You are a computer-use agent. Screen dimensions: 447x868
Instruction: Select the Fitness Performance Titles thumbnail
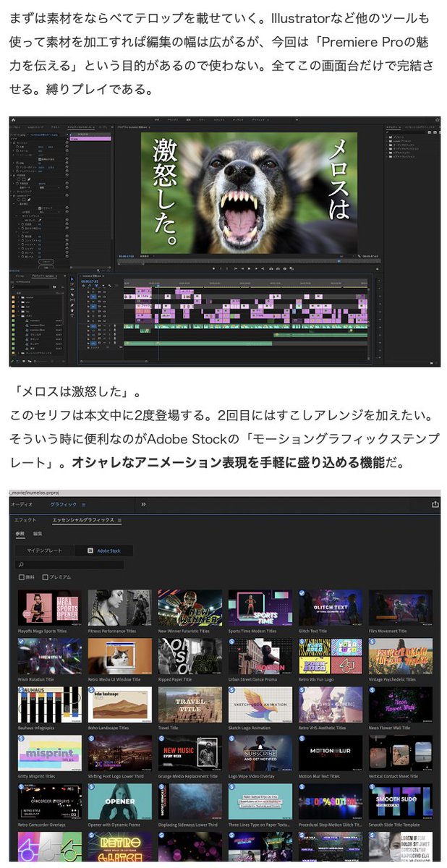(x=120, y=608)
